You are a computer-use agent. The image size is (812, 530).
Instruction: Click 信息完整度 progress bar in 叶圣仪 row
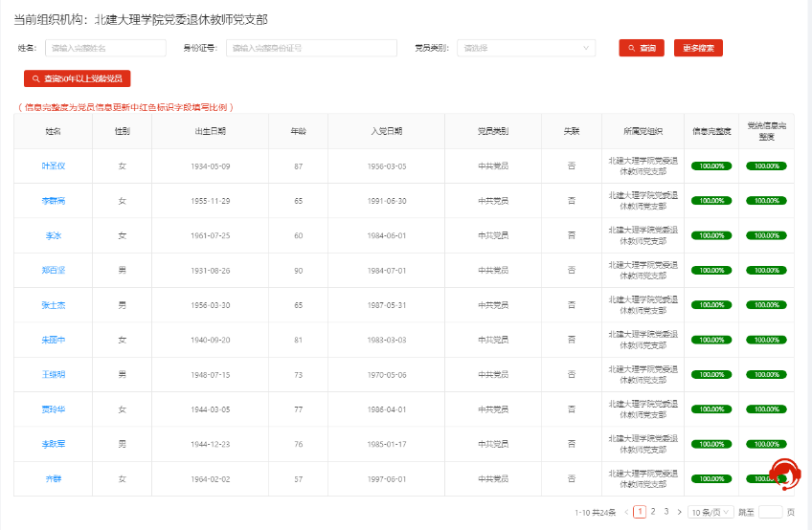point(711,166)
